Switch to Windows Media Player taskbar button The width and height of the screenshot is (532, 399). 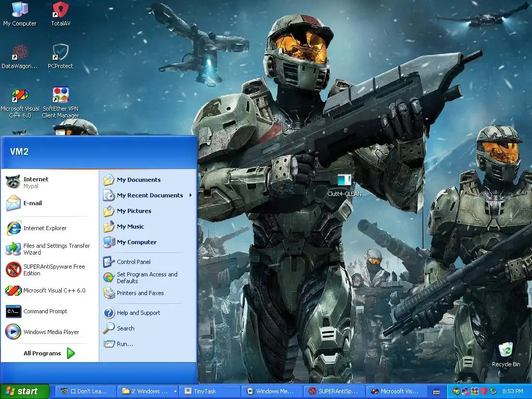[272, 391]
